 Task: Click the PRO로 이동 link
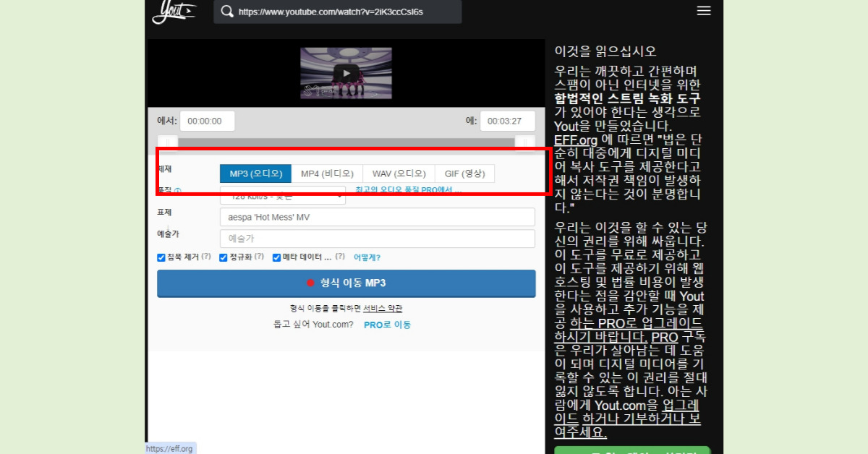coord(387,325)
